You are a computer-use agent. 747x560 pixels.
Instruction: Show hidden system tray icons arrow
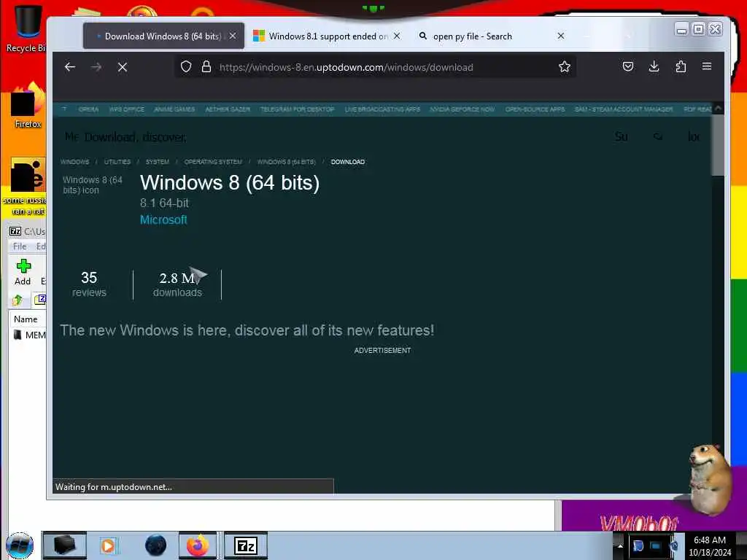(620, 545)
